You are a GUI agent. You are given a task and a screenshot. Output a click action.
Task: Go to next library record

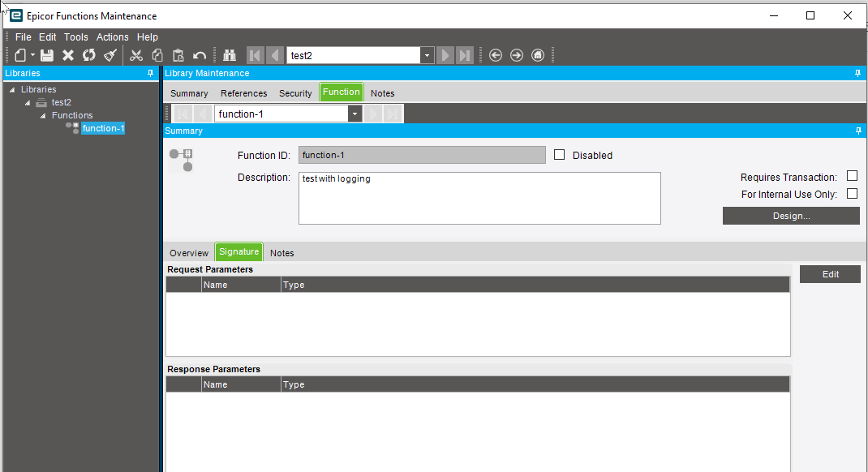click(445, 55)
